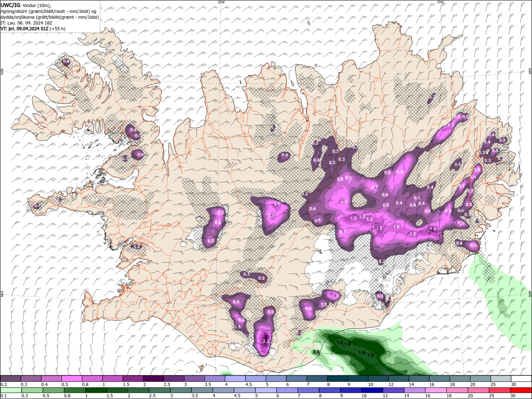Click the 'UWC/IG: Vindur (10m),' title line
Screen dimensions: 532x399
pyautogui.click(x=26, y=5)
